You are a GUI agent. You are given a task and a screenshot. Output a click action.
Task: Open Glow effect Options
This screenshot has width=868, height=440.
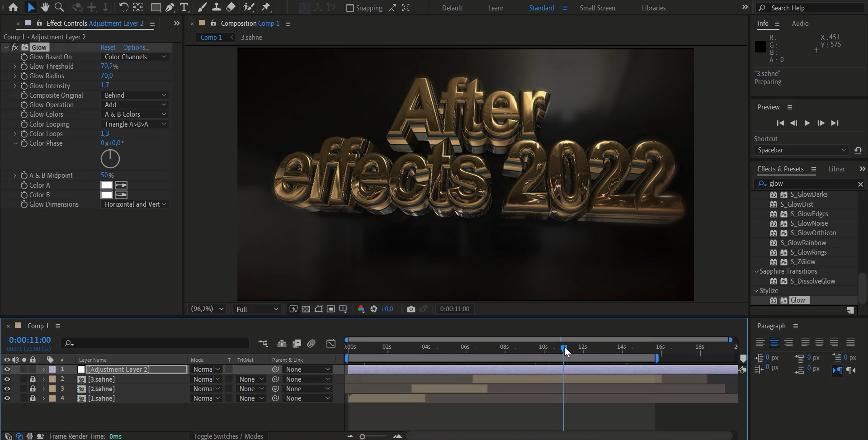[136, 47]
